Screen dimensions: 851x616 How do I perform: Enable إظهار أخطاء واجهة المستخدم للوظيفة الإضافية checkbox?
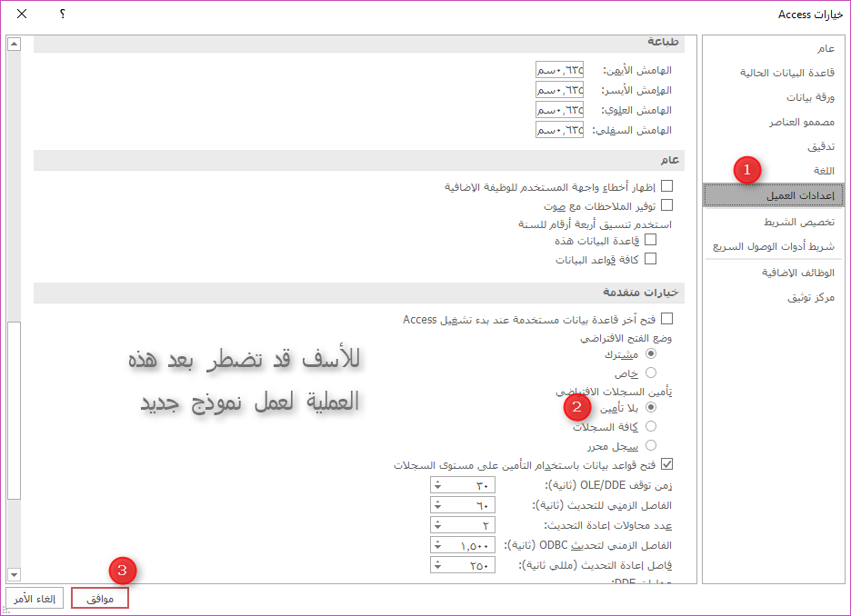click(x=667, y=186)
